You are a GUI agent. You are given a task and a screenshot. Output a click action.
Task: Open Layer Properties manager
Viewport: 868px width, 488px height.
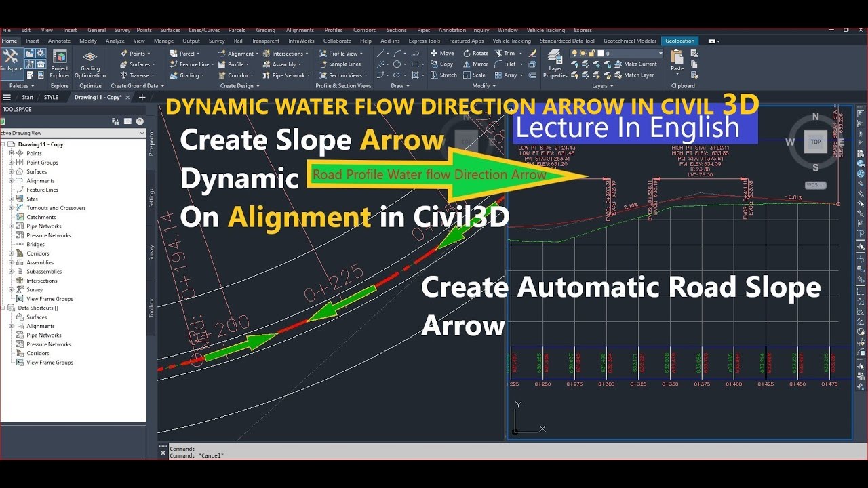pyautogui.click(x=555, y=64)
